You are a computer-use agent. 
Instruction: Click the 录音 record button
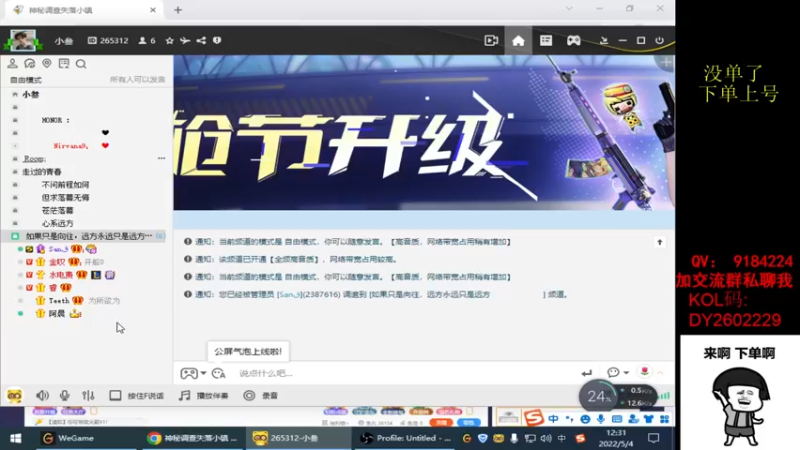coord(261,395)
